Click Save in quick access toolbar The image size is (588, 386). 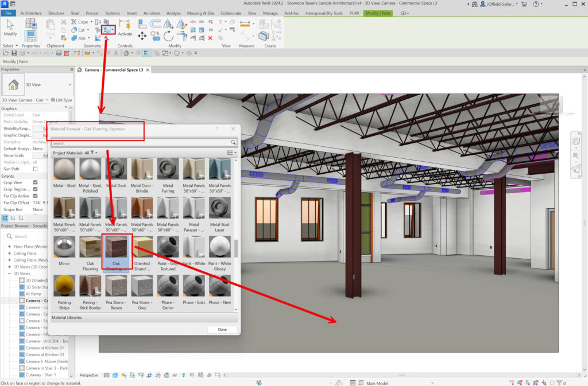click(x=14, y=53)
